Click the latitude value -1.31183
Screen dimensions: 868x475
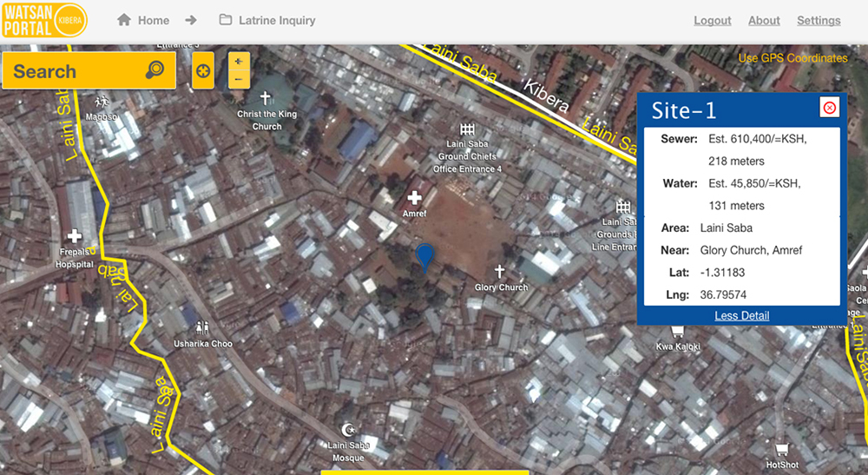[722, 273]
